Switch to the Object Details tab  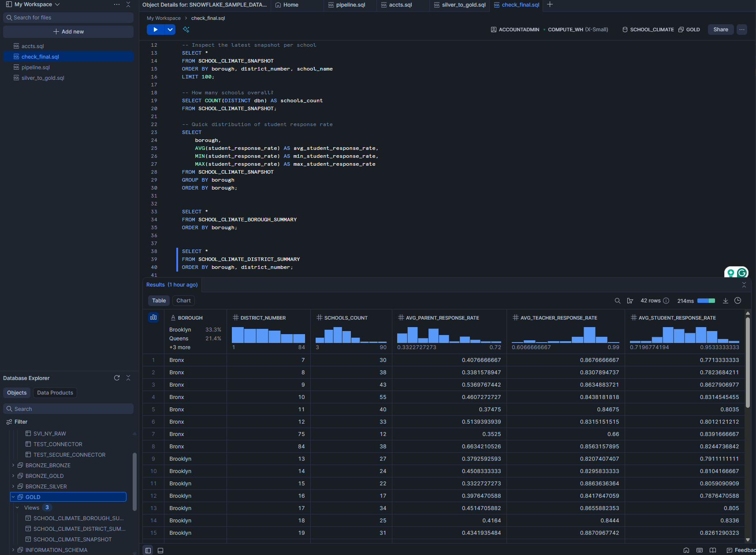click(x=205, y=5)
